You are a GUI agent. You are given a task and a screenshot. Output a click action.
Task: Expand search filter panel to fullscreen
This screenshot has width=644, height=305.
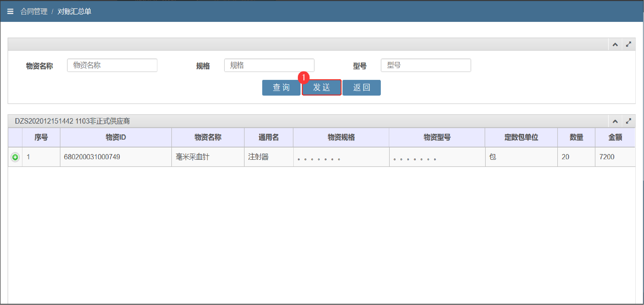click(x=629, y=44)
